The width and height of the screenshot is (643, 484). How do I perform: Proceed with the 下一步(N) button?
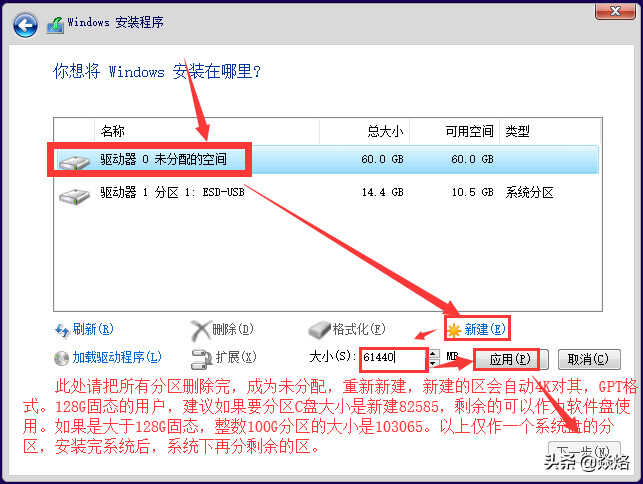(584, 452)
